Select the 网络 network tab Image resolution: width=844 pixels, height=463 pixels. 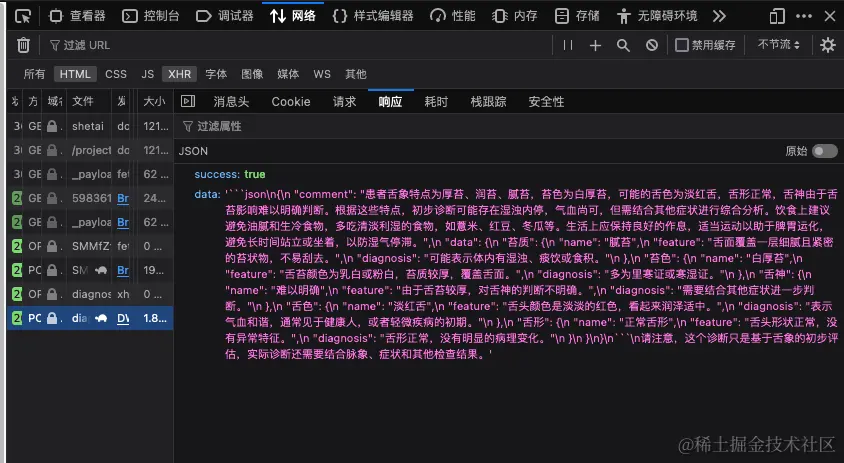(x=293, y=16)
